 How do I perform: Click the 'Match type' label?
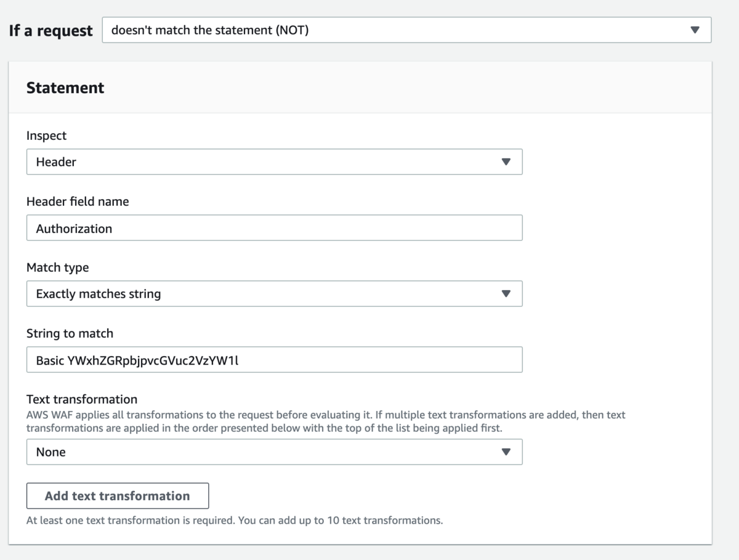pos(57,267)
